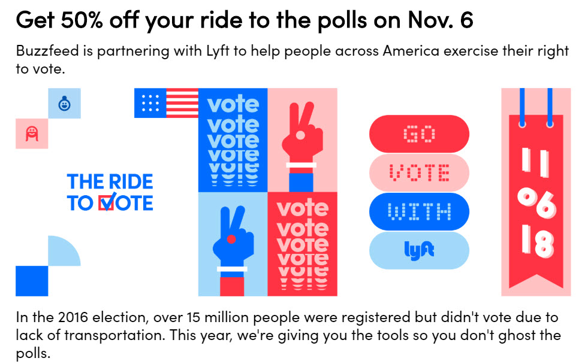588x364 pixels.
Task: Click the light blue quarter-circle shape
Action: tap(64, 251)
